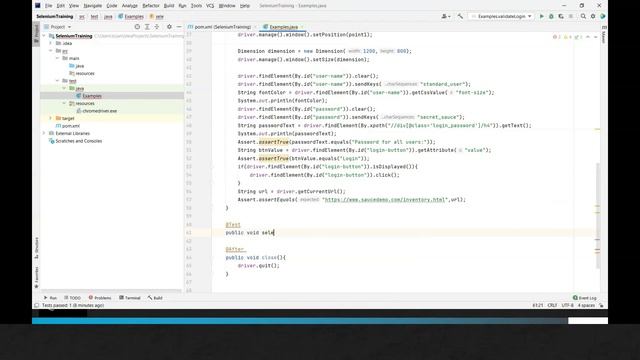Click 4 spaces indent setting in status bar
Image resolution: width=640 pixels, height=360 pixels.
point(586,305)
